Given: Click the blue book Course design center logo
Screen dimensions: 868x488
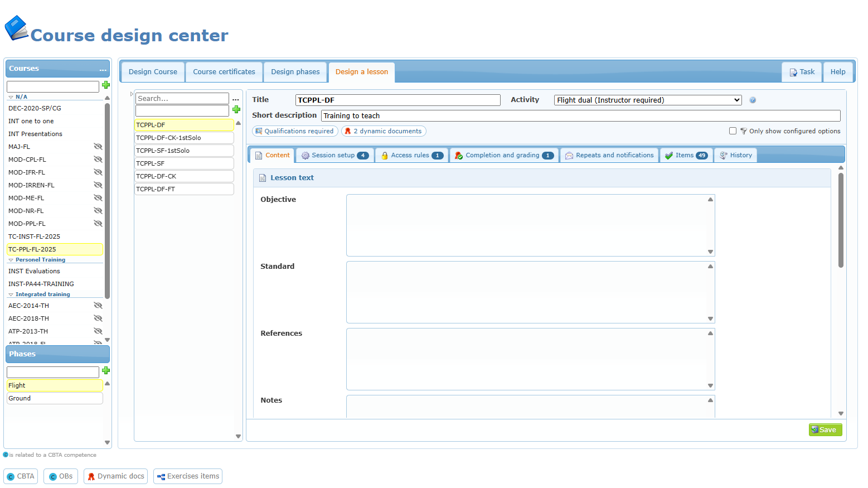Looking at the screenshot, I should pos(16,28).
